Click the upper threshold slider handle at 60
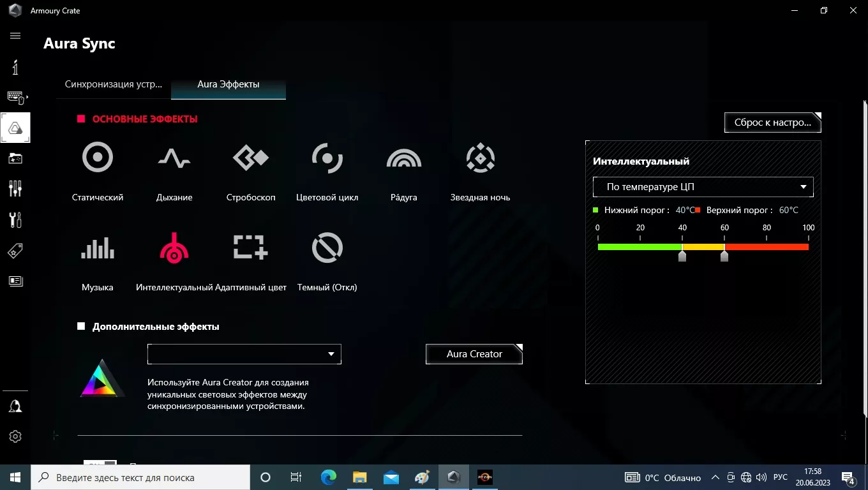The width and height of the screenshot is (868, 490). point(724,256)
